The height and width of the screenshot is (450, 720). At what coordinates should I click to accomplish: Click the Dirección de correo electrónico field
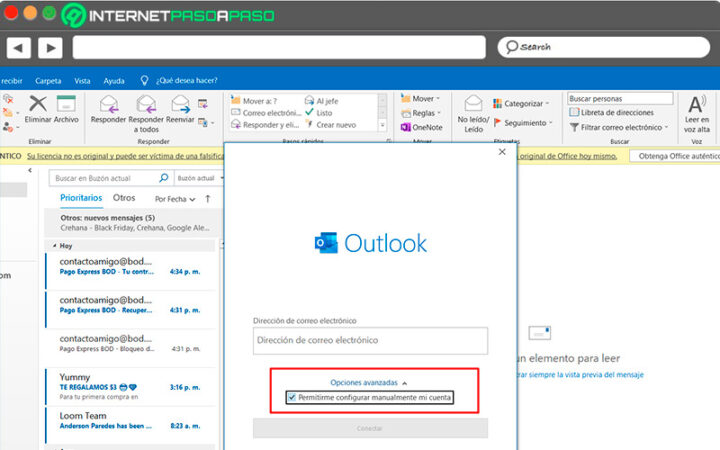(370, 340)
